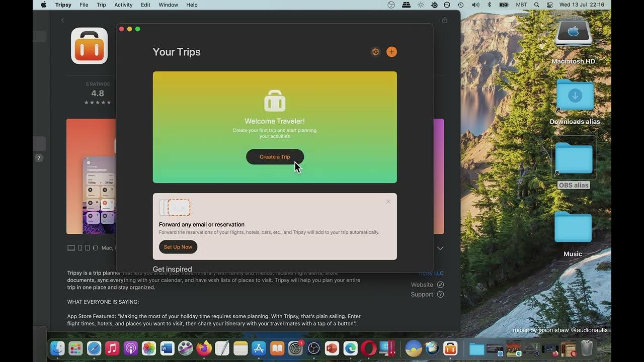Open Firefox from the Dock

coord(204,348)
